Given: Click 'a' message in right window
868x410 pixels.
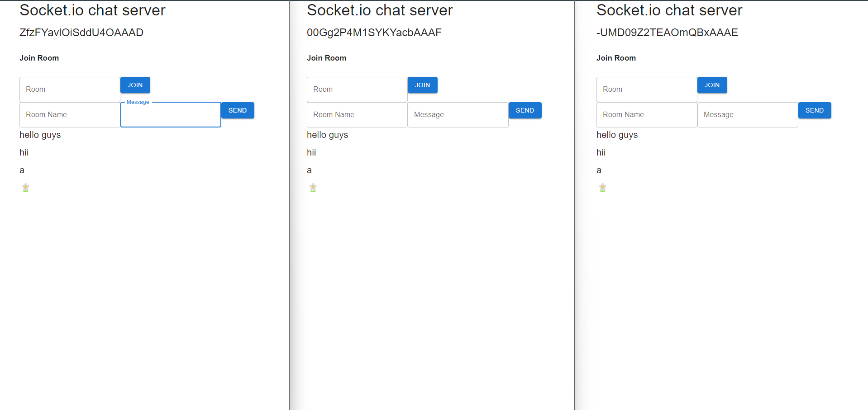Looking at the screenshot, I should [599, 170].
